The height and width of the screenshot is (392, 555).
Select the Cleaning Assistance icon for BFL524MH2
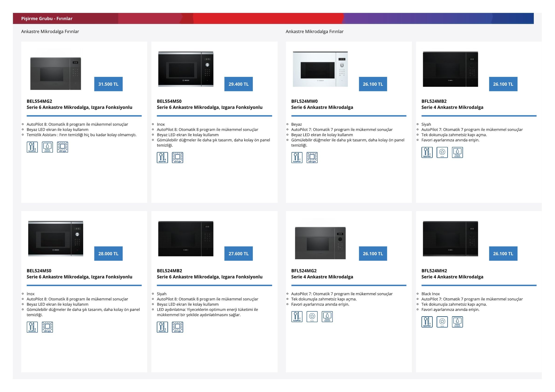(x=457, y=322)
